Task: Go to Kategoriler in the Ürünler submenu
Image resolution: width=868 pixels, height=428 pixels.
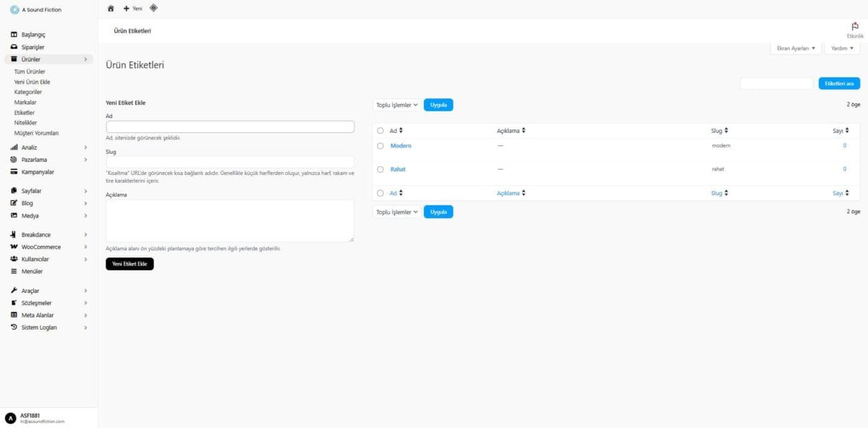Action: click(27, 93)
